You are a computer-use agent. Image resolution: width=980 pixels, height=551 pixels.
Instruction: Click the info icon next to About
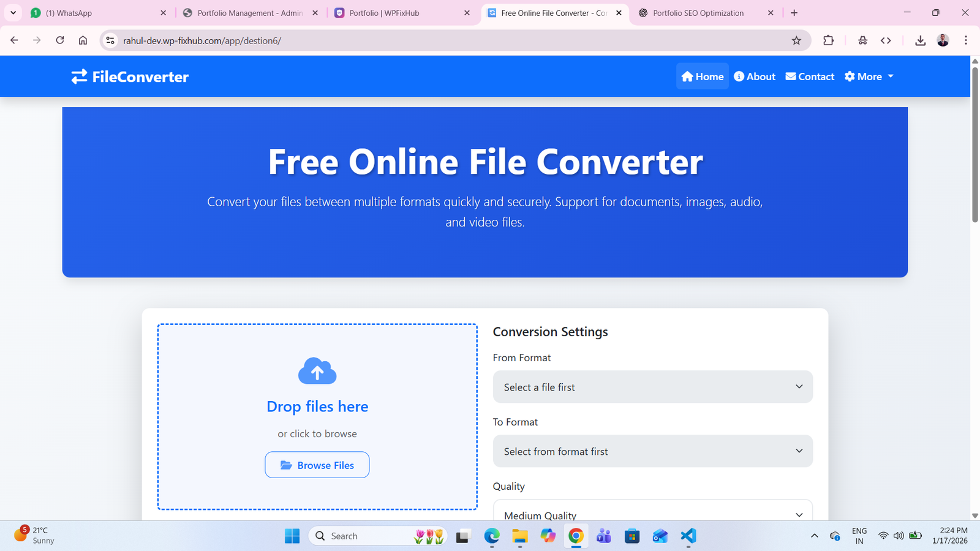click(738, 76)
